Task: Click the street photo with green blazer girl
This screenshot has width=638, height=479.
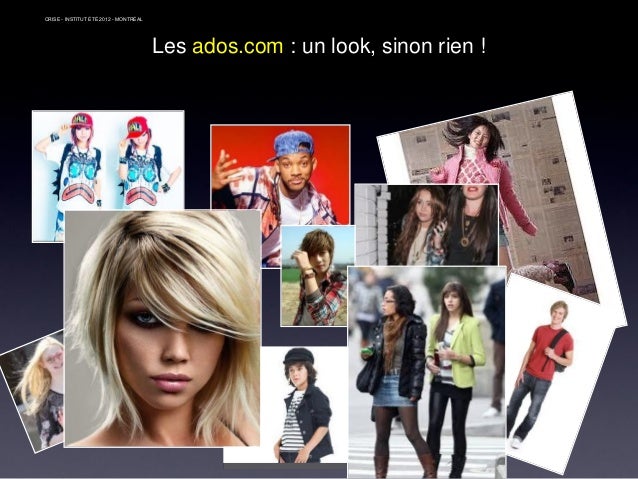Action: tap(427, 372)
